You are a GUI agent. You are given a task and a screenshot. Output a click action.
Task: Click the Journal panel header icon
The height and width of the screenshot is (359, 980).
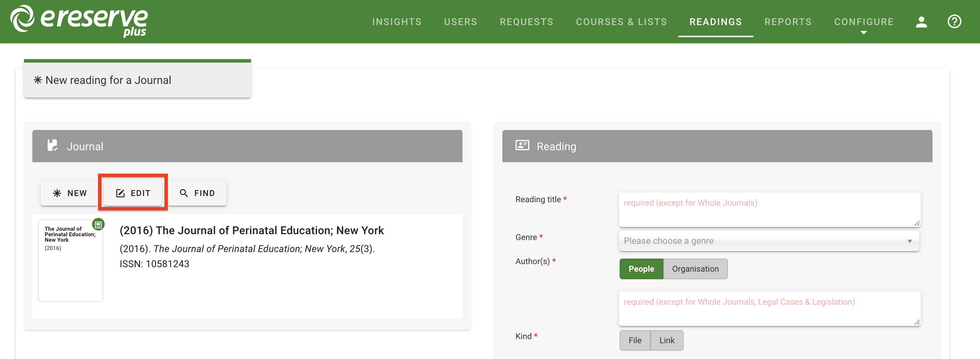[53, 146]
